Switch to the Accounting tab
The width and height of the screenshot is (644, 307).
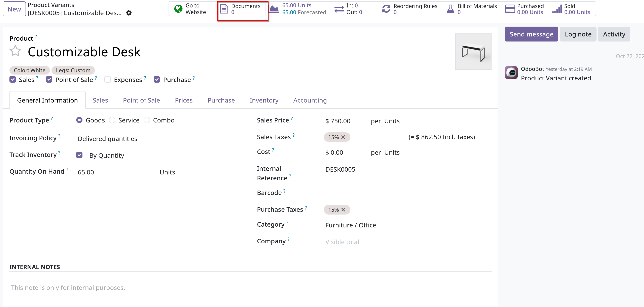pyautogui.click(x=310, y=100)
